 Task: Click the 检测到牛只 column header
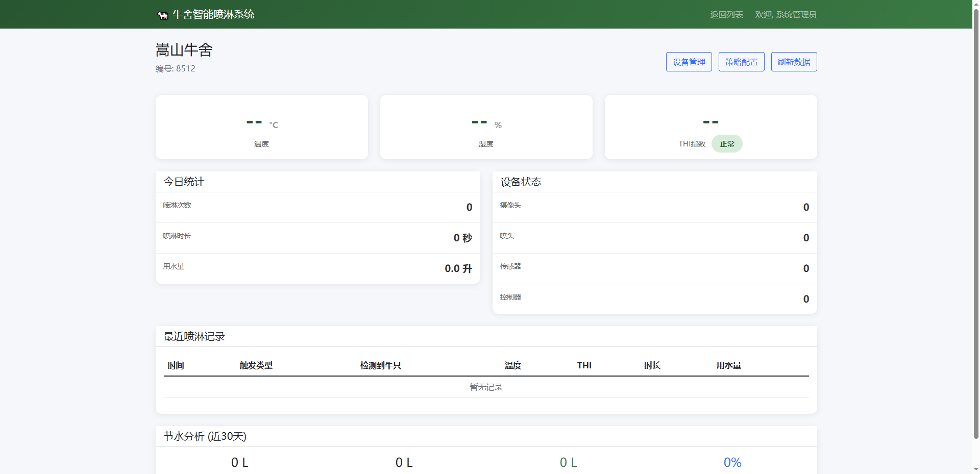click(x=380, y=365)
